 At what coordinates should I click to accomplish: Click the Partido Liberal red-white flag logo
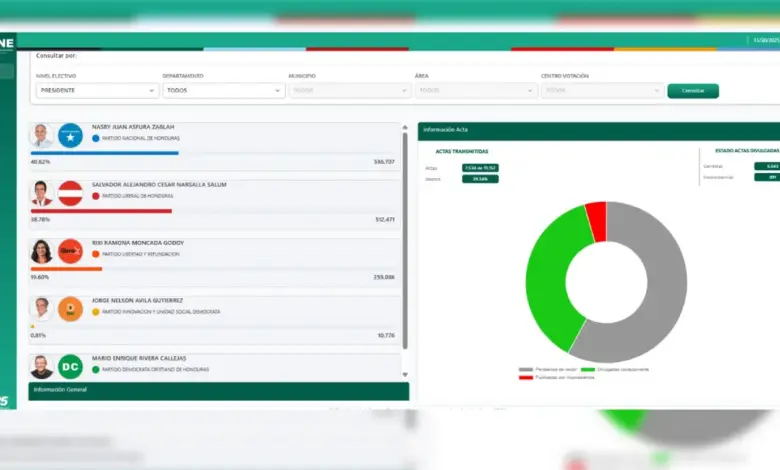(x=70, y=193)
